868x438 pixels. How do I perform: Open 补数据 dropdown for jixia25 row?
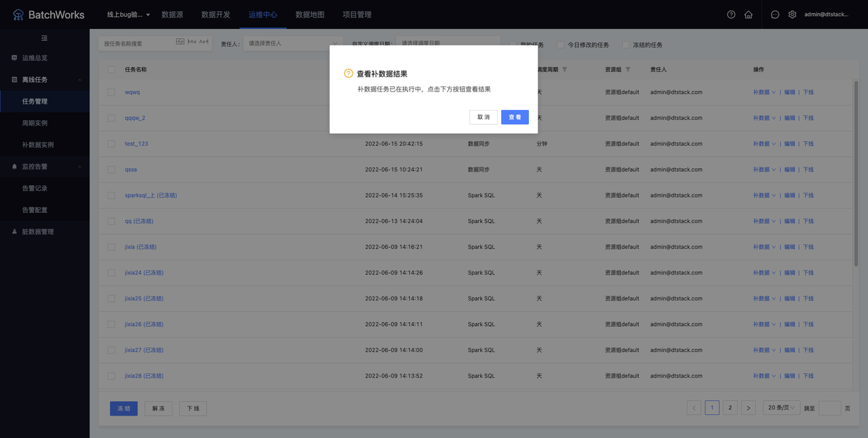click(x=764, y=298)
